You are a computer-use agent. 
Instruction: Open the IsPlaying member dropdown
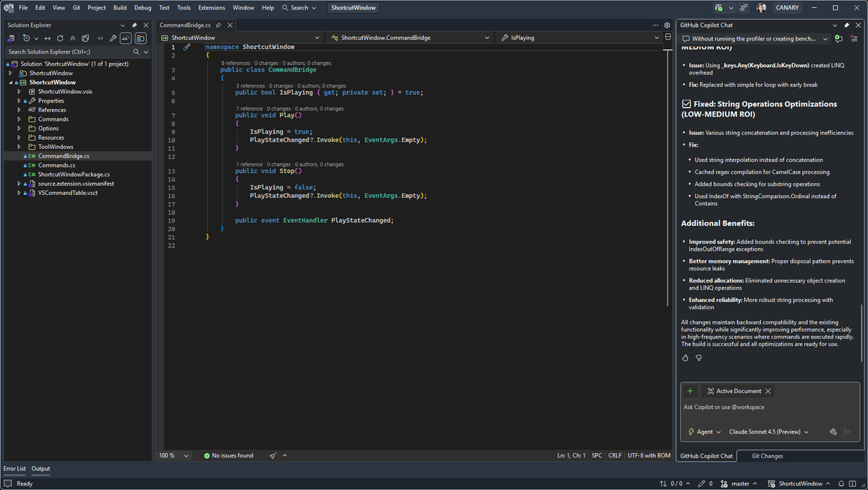[x=580, y=38]
